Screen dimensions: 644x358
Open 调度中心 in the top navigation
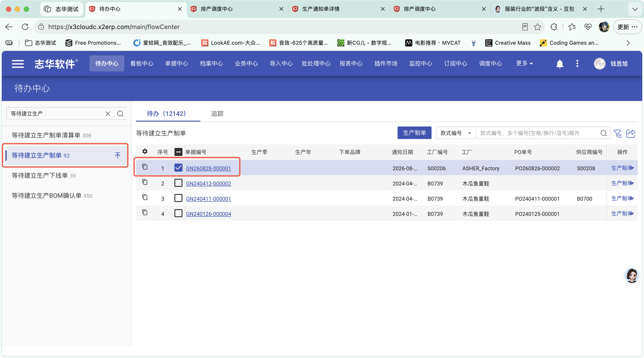coord(491,63)
